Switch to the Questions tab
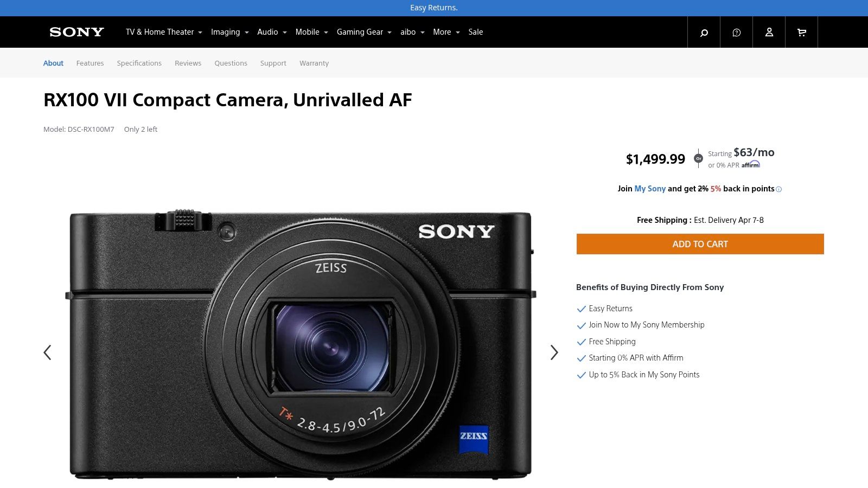The image size is (868, 488). coord(231,63)
